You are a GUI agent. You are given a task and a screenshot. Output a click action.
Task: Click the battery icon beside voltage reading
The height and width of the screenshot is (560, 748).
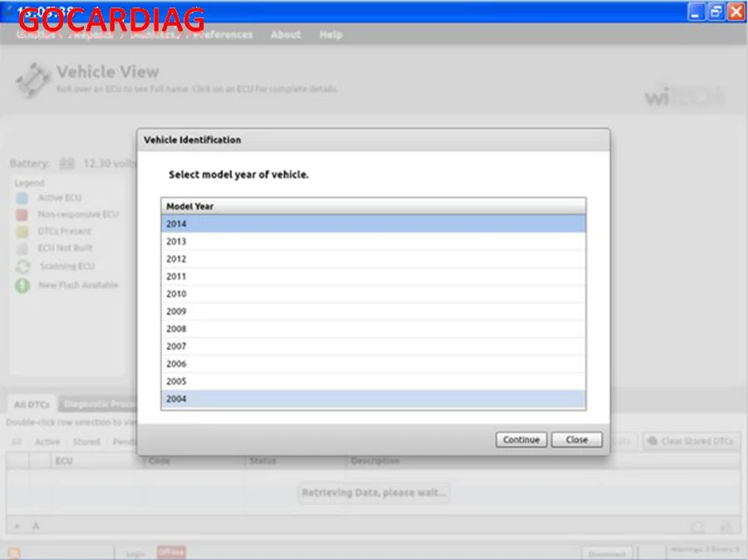click(66, 164)
